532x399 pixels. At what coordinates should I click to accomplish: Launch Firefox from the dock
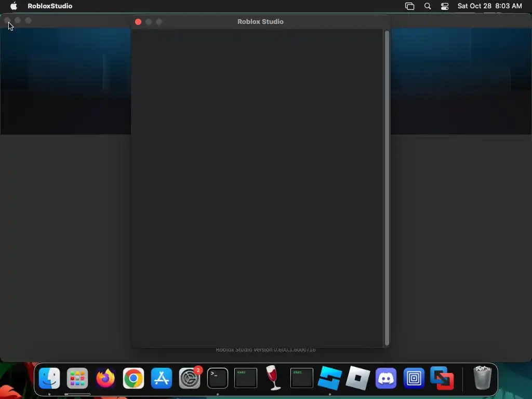(105, 378)
